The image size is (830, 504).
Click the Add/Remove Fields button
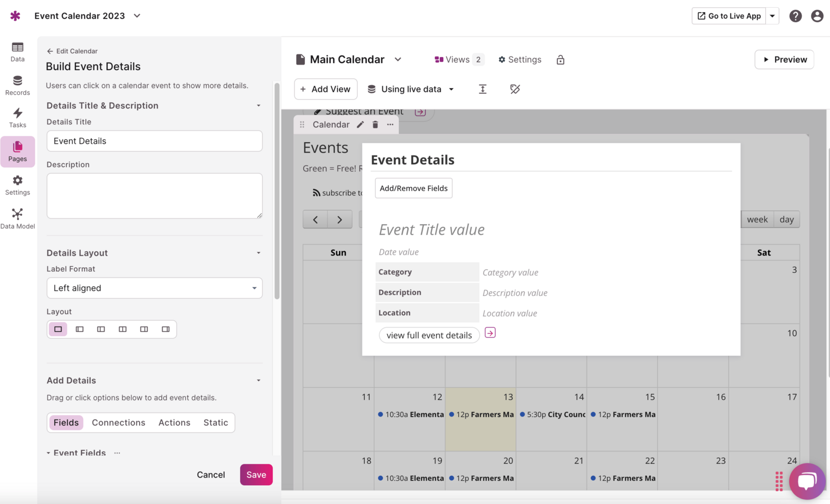(413, 188)
